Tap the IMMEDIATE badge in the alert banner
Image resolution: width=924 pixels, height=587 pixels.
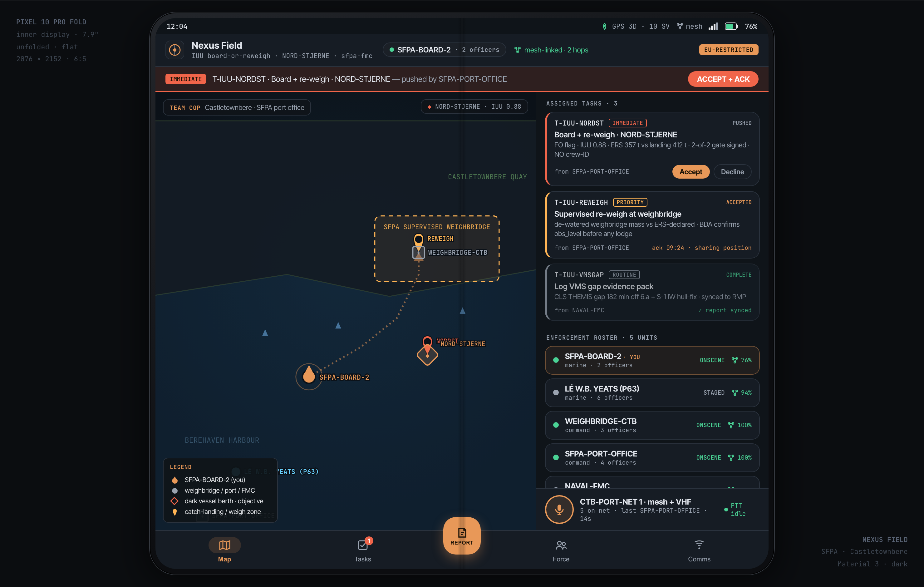coord(186,79)
